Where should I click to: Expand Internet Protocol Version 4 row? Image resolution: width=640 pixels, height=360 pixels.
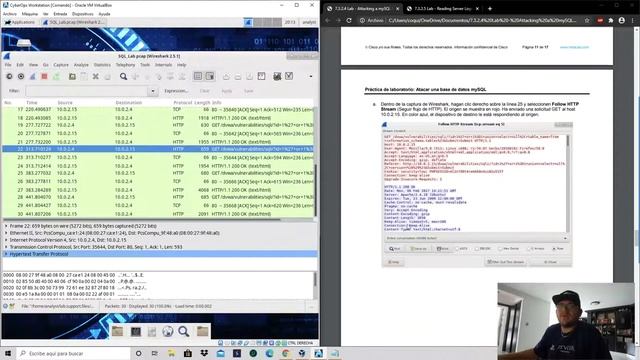pos(6,240)
